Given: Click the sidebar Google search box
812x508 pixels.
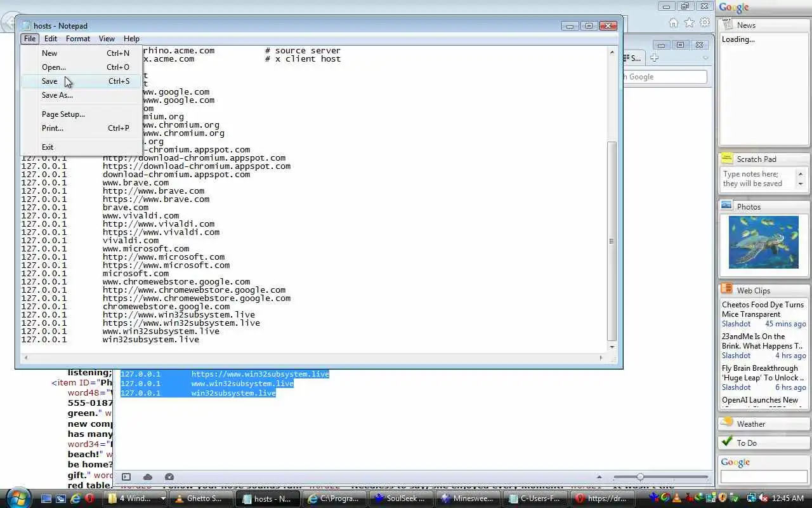Looking at the screenshot, I should pos(764,476).
